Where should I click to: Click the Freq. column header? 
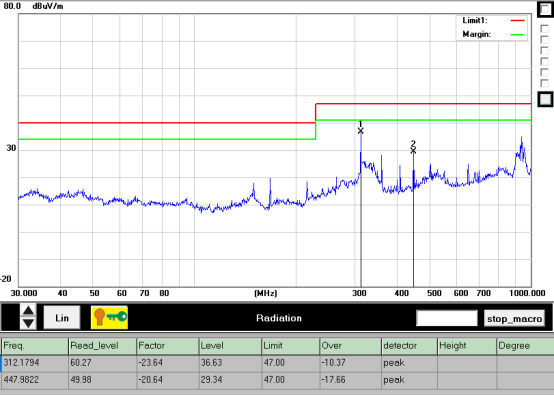(35, 346)
